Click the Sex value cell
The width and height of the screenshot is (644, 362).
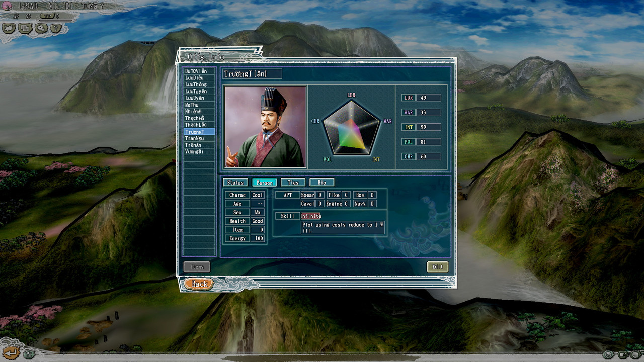coord(258,212)
